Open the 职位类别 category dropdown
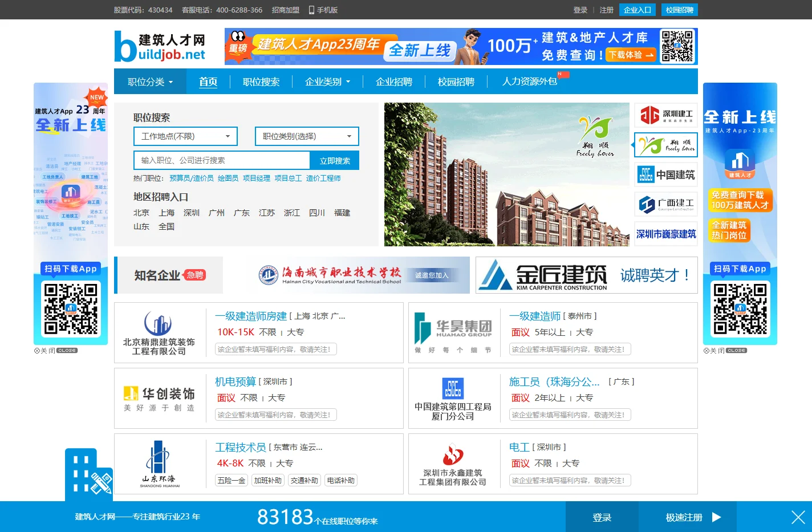The width and height of the screenshot is (812, 532). coord(307,136)
